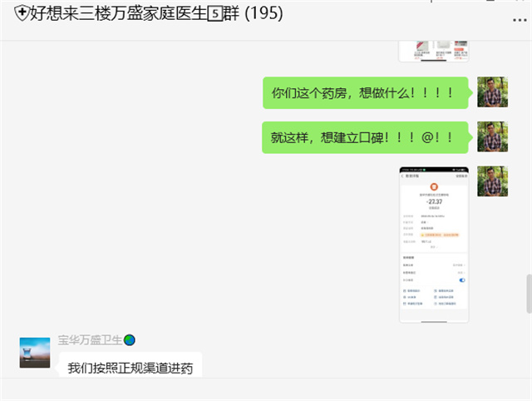Click the green bubble '就这样，想建立口碑'
This screenshot has height=401, width=532.
tap(365, 137)
